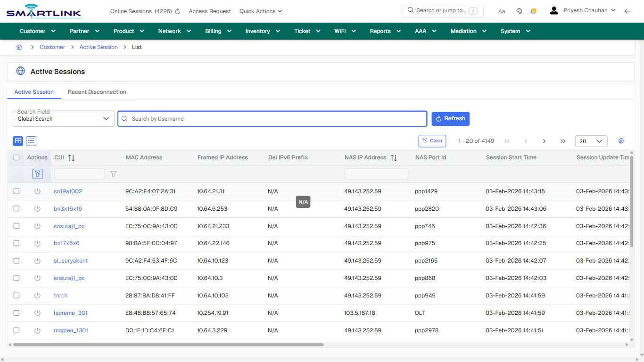Click the power icon next to sn19a1002
Viewport: 644px width, 362px height.
click(x=37, y=191)
